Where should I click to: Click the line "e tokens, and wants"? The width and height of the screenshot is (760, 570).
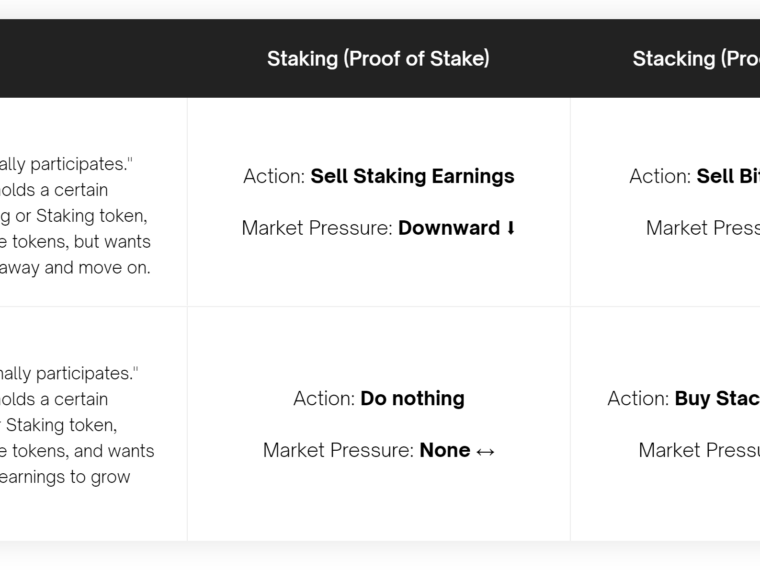coord(77,451)
